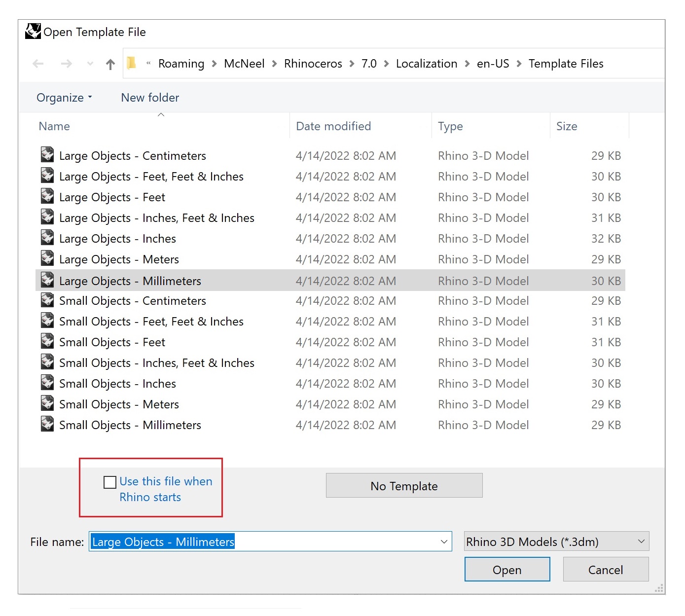Click the Large Objects - Feet file icon
Viewport: 685px width, 616px height.
pyautogui.click(x=47, y=196)
